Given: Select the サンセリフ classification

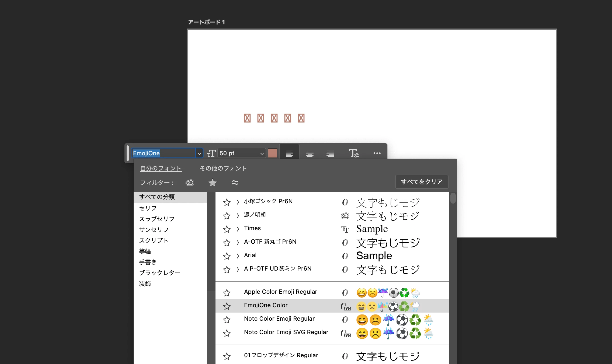Looking at the screenshot, I should (x=154, y=230).
